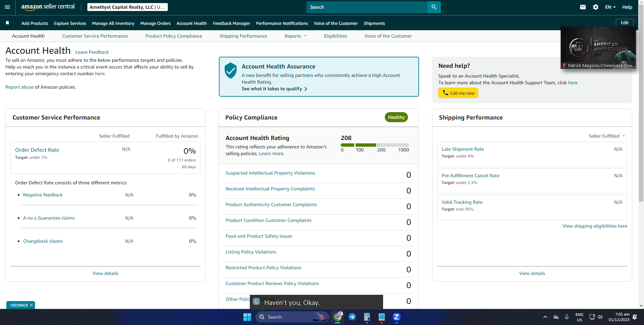The width and height of the screenshot is (644, 325).
Task: Click the Help link in header
Action: tap(627, 7)
